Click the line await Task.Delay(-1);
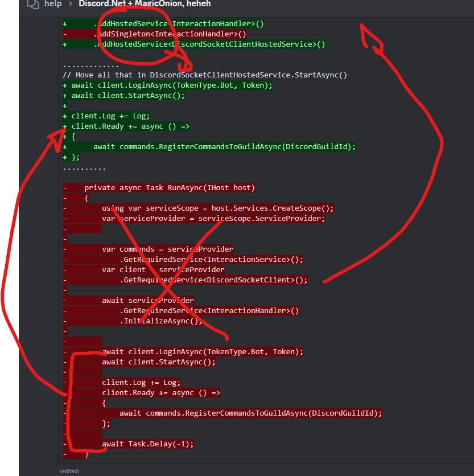This screenshot has height=476, width=474. (129, 444)
